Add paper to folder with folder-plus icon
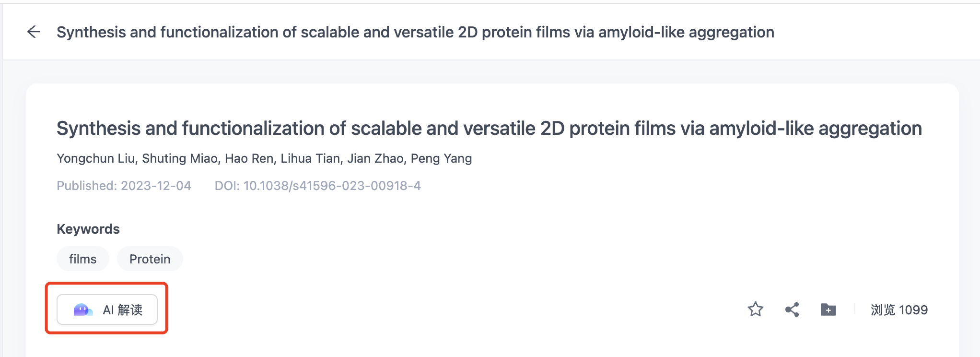Screen dimensions: 980x357 coord(828,309)
